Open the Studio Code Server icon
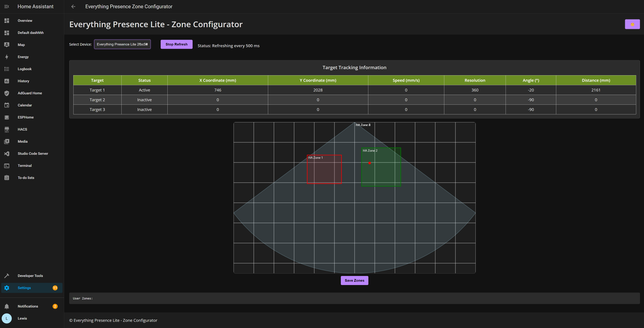 (6, 153)
